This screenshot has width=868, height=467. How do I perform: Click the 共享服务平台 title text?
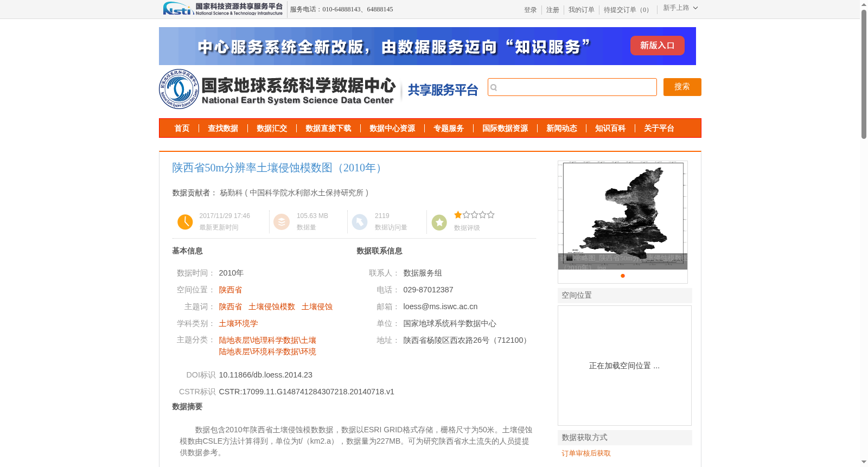443,90
